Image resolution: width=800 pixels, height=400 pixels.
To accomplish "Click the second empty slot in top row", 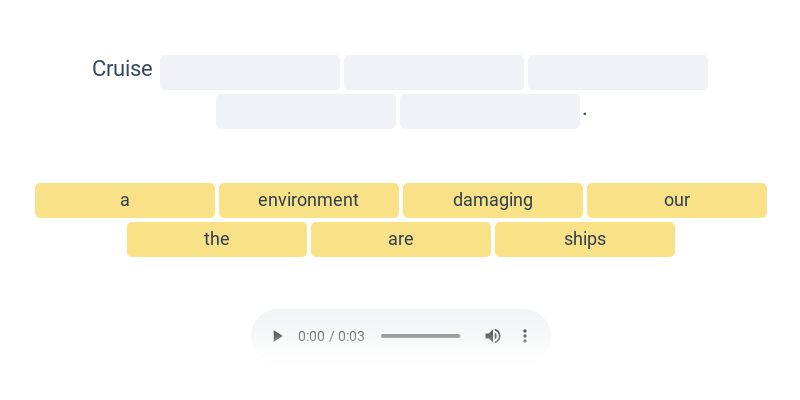I will [434, 72].
